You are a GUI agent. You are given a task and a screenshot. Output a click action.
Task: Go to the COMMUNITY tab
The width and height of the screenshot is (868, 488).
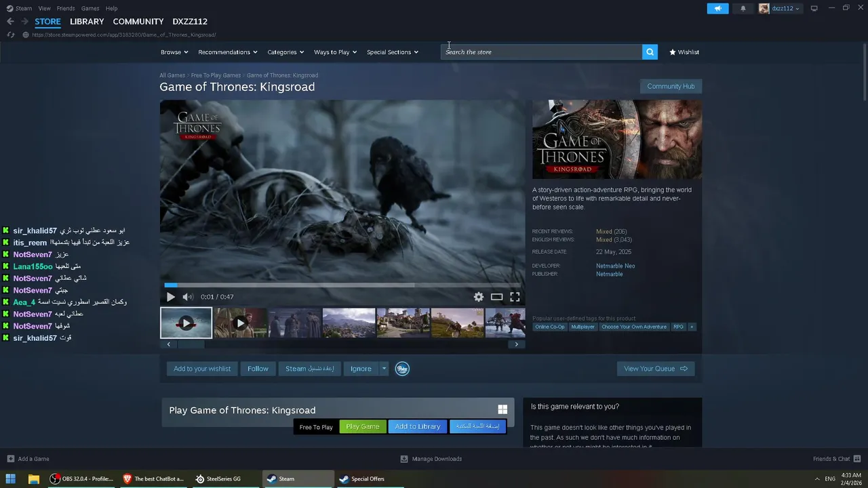pyautogui.click(x=138, y=22)
